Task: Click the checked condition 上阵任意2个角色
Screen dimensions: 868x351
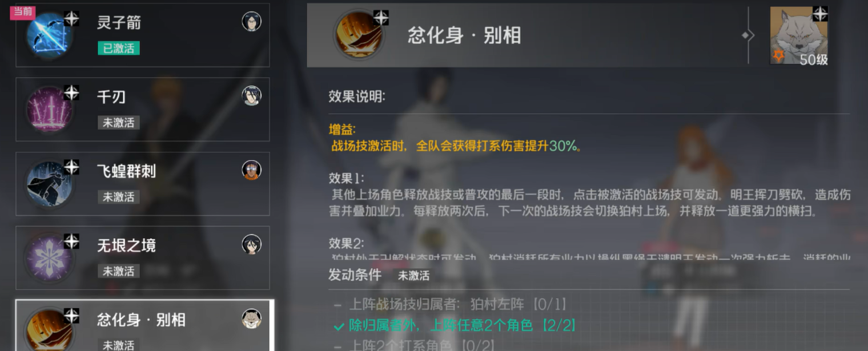Action: [x=455, y=325]
